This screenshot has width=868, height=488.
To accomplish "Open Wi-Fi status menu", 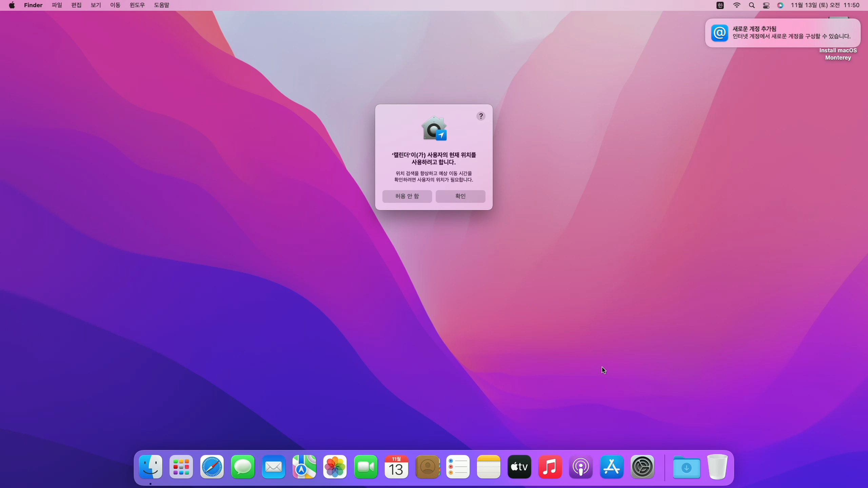I will [736, 5].
